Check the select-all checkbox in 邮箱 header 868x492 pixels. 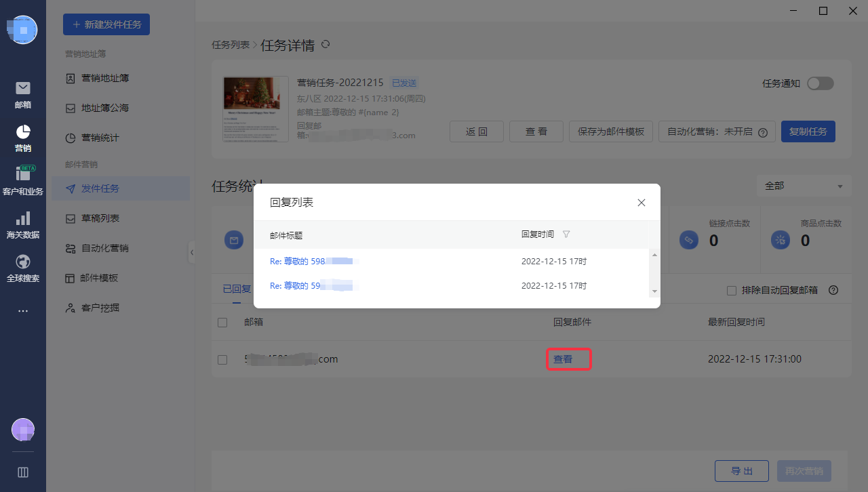[x=222, y=323]
